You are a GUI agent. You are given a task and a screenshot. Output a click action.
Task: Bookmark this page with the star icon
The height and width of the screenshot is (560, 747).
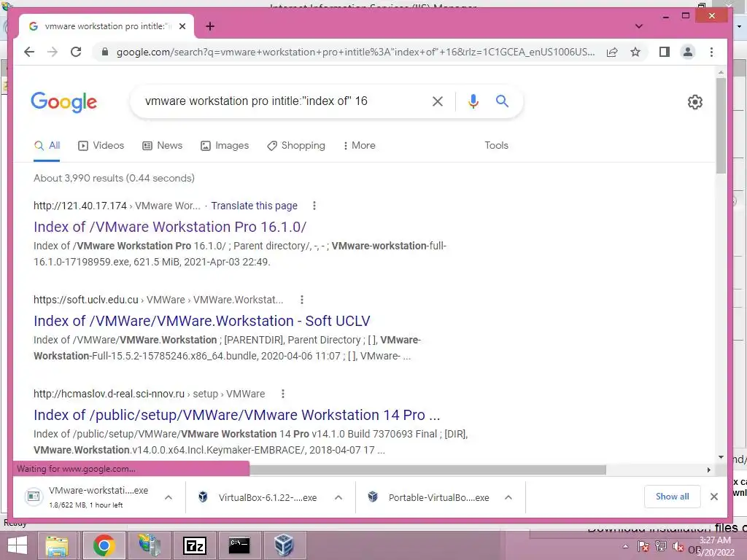[x=635, y=52]
